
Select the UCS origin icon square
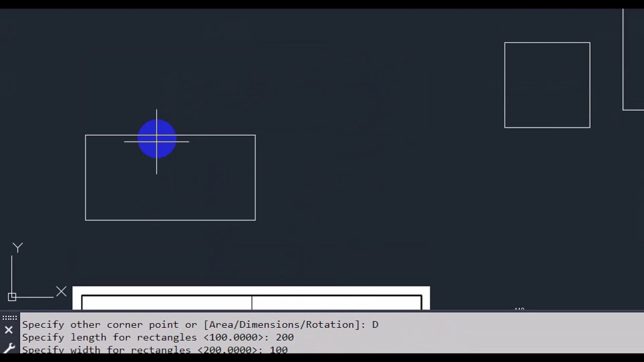12,297
